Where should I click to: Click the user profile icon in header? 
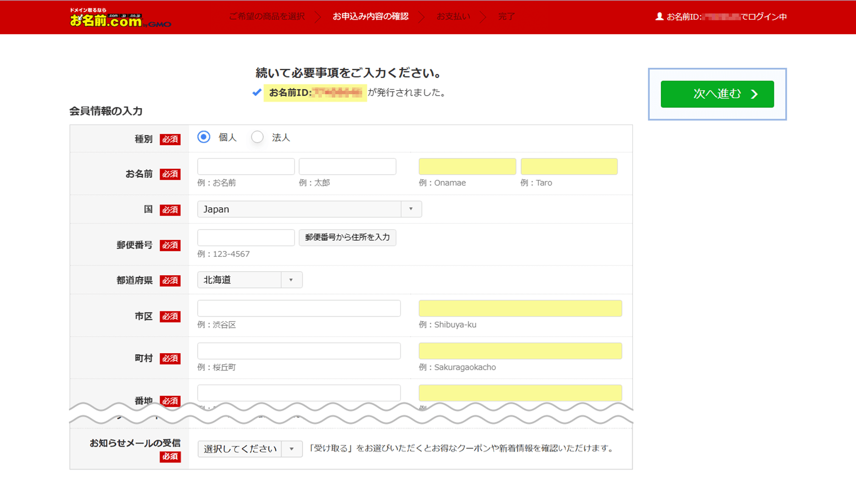(x=659, y=17)
